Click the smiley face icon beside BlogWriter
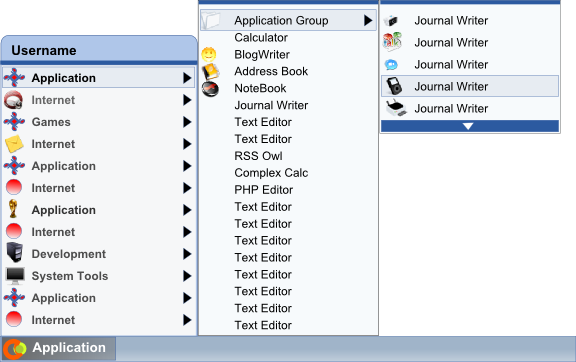This screenshot has width=576, height=362. click(x=209, y=54)
